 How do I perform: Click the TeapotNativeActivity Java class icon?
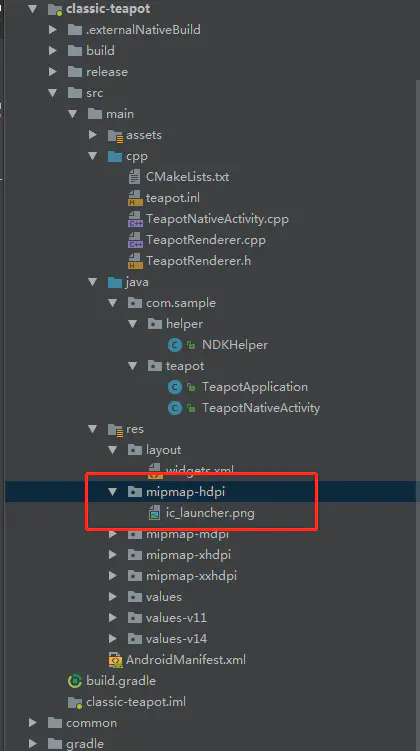(x=175, y=409)
